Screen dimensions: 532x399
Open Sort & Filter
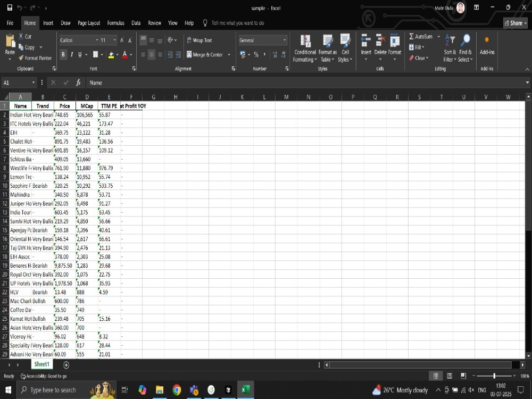[450, 47]
